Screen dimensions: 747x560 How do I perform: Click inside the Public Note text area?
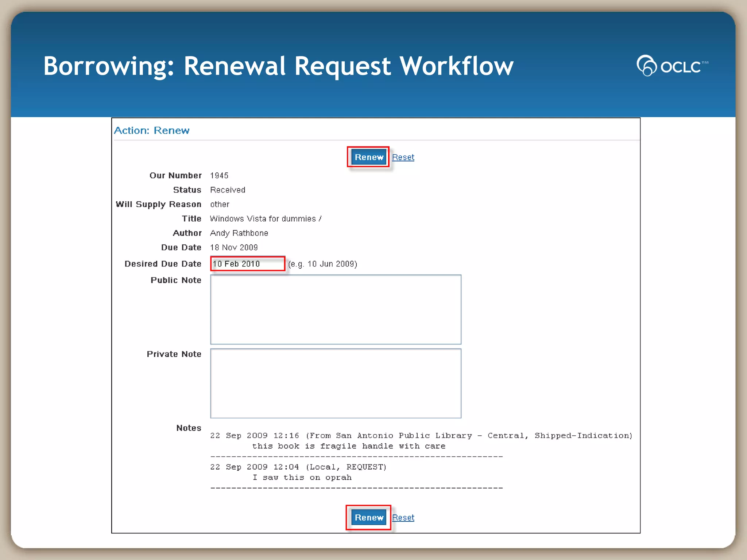pos(336,310)
